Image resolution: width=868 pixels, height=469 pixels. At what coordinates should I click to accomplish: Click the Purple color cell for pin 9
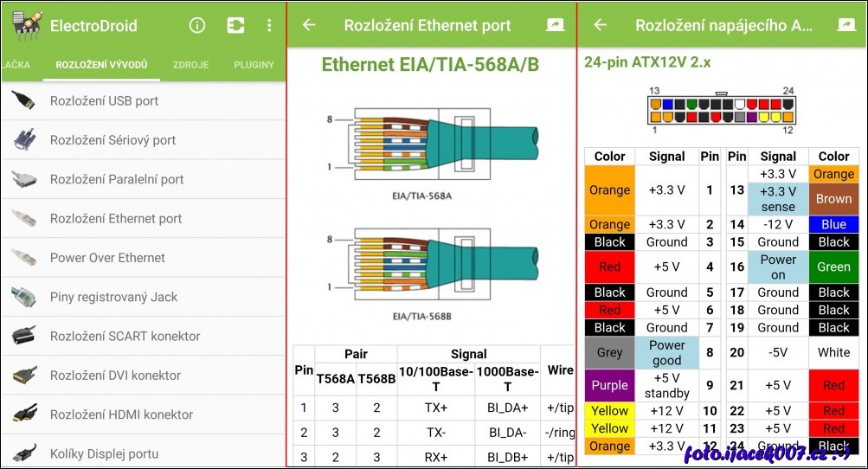(609, 385)
